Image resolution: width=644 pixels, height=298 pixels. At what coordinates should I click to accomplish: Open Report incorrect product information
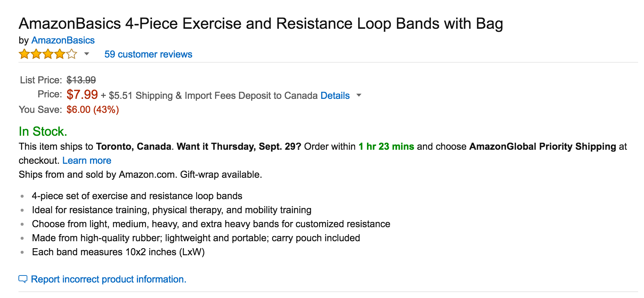tap(109, 279)
